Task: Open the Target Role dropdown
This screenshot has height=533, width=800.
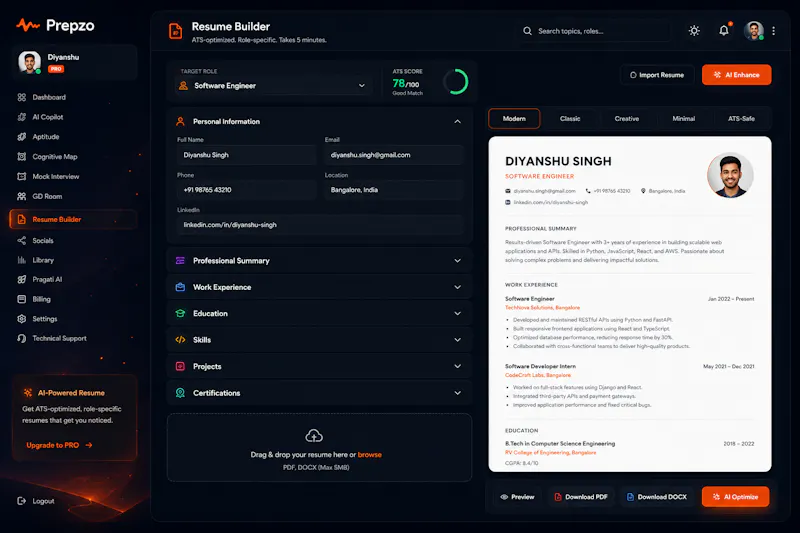Action: coord(274,86)
